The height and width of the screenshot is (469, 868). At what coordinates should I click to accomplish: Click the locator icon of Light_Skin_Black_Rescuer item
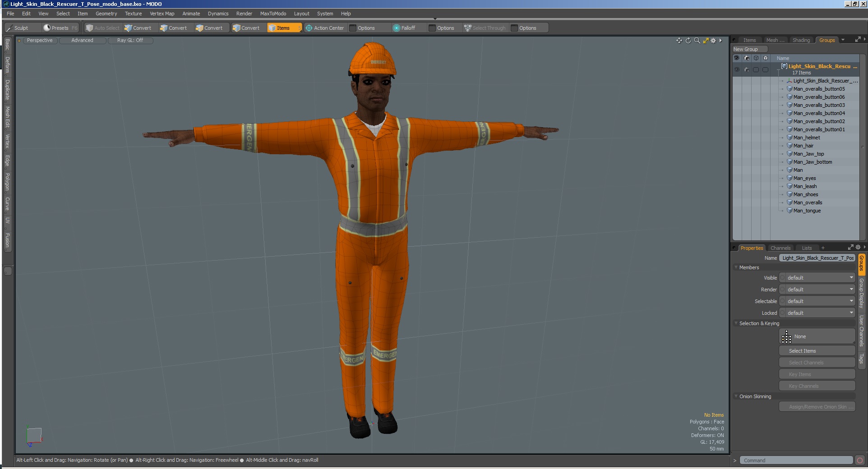click(x=790, y=81)
